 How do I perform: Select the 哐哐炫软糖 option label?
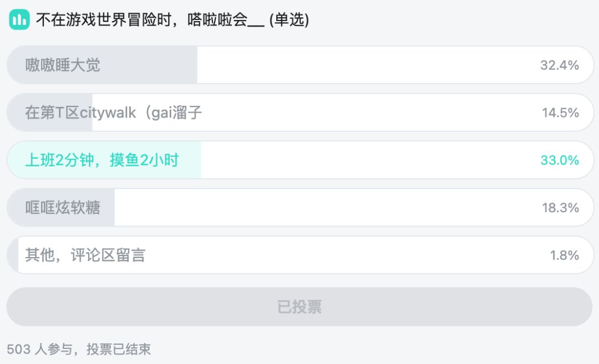[x=63, y=208]
